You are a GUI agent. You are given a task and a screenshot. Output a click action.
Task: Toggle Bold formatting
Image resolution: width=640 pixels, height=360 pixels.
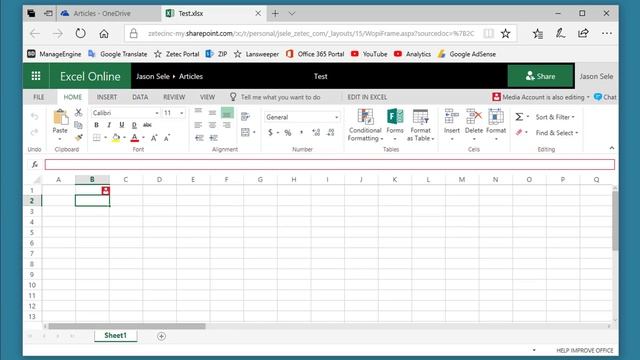point(96,125)
